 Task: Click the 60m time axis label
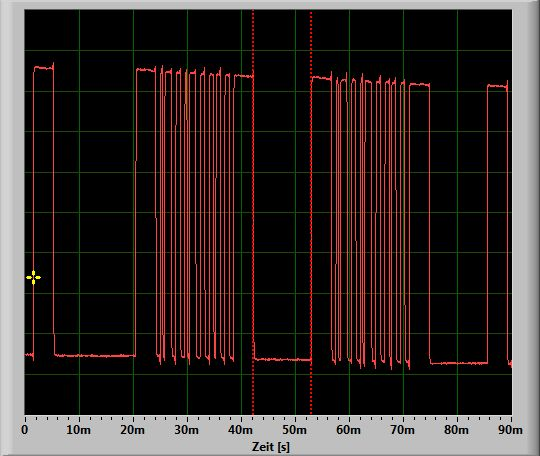[x=349, y=430]
